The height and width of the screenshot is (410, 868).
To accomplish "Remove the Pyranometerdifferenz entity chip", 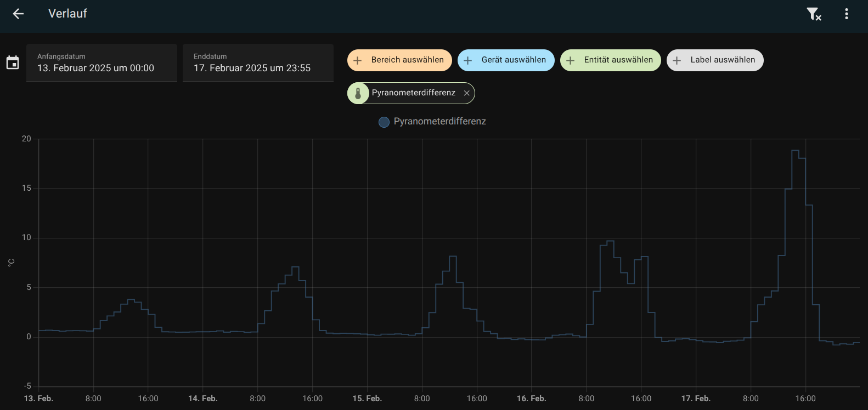I will [x=466, y=93].
